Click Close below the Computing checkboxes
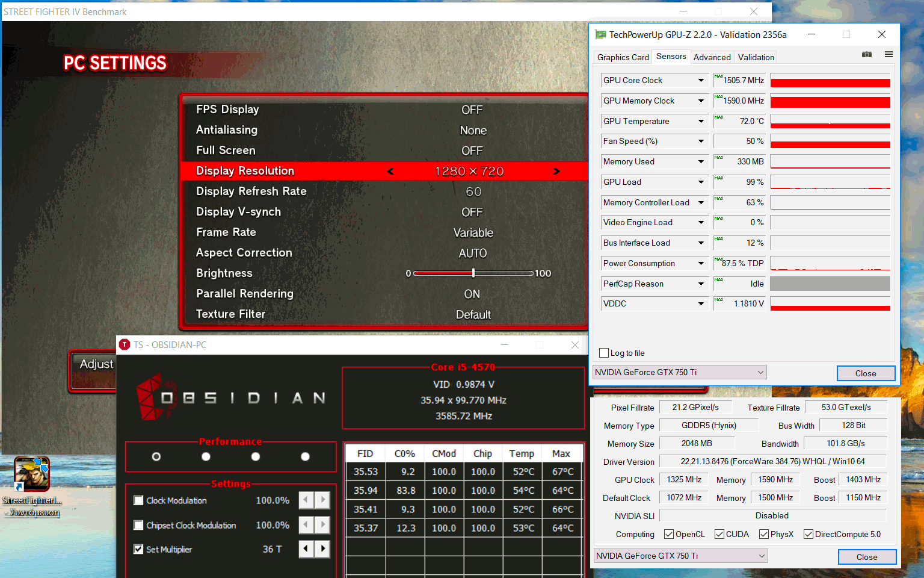The image size is (924, 578). coord(867,557)
